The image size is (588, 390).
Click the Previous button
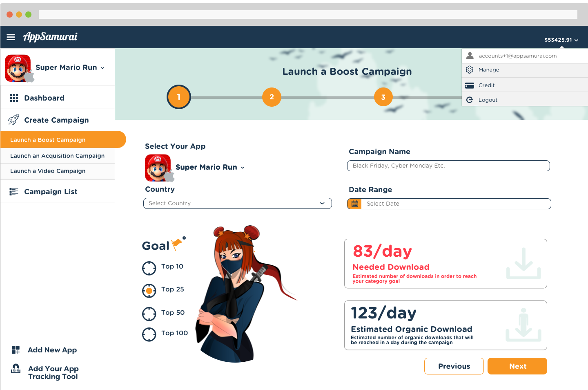click(454, 366)
